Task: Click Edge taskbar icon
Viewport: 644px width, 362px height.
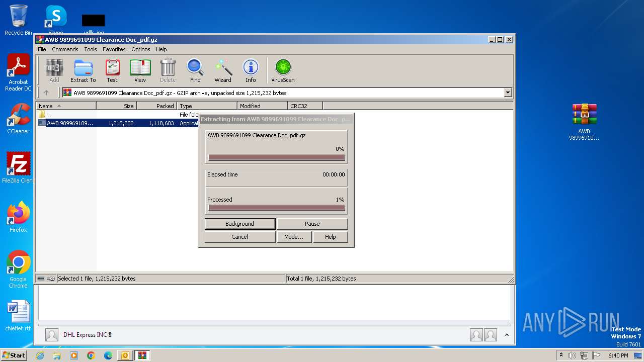Action: [108, 355]
